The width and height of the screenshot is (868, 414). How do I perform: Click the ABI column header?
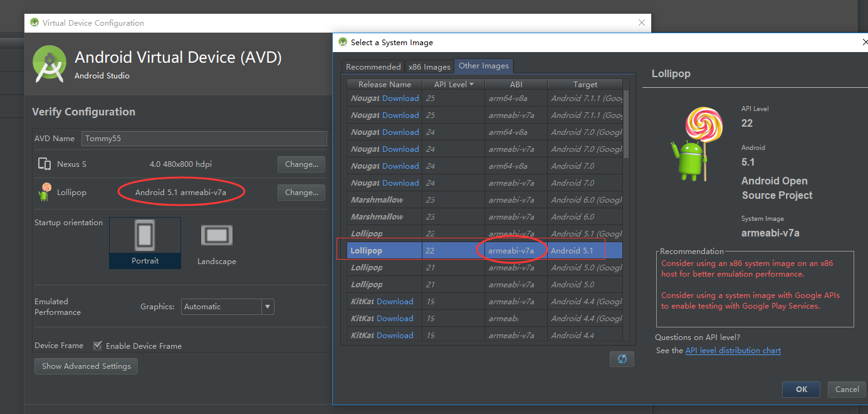[516, 84]
